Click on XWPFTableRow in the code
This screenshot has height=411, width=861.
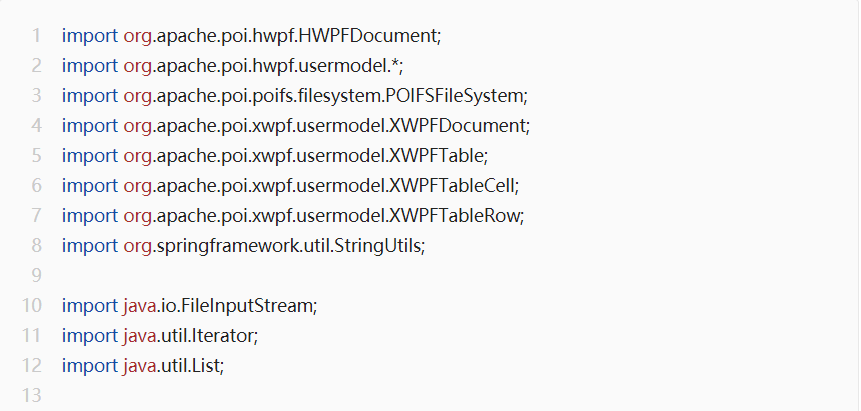454,215
